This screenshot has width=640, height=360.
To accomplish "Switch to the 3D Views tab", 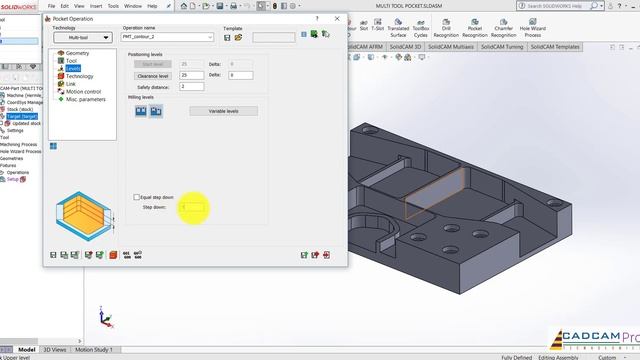I will coord(55,350).
